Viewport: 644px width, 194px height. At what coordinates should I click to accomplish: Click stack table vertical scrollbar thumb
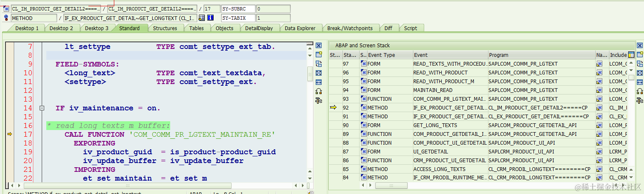(631, 77)
